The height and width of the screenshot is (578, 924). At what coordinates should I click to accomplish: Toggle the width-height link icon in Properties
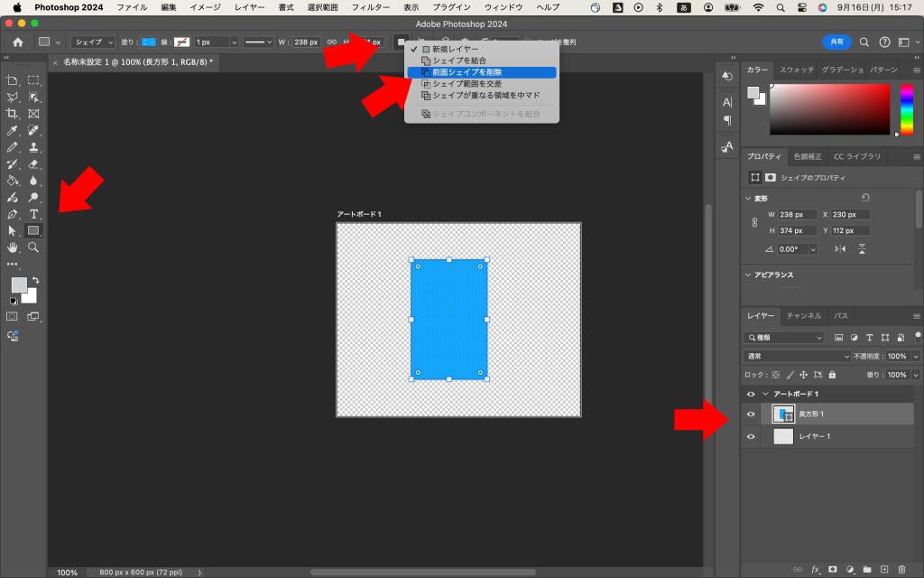point(754,222)
